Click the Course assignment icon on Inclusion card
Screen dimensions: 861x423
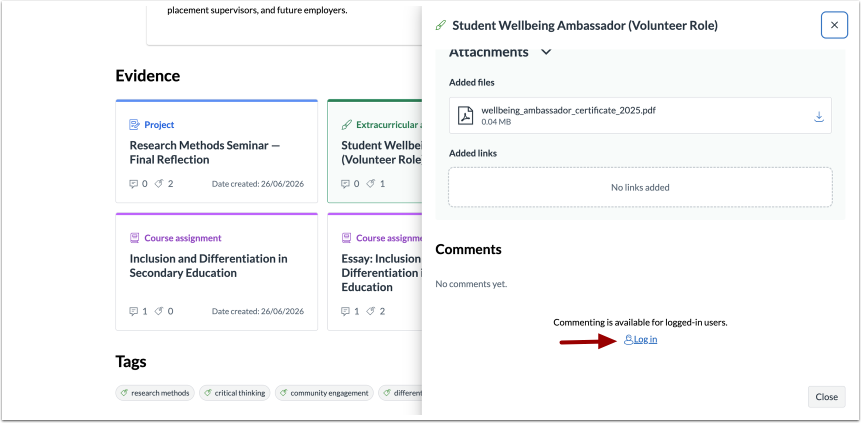(135, 238)
